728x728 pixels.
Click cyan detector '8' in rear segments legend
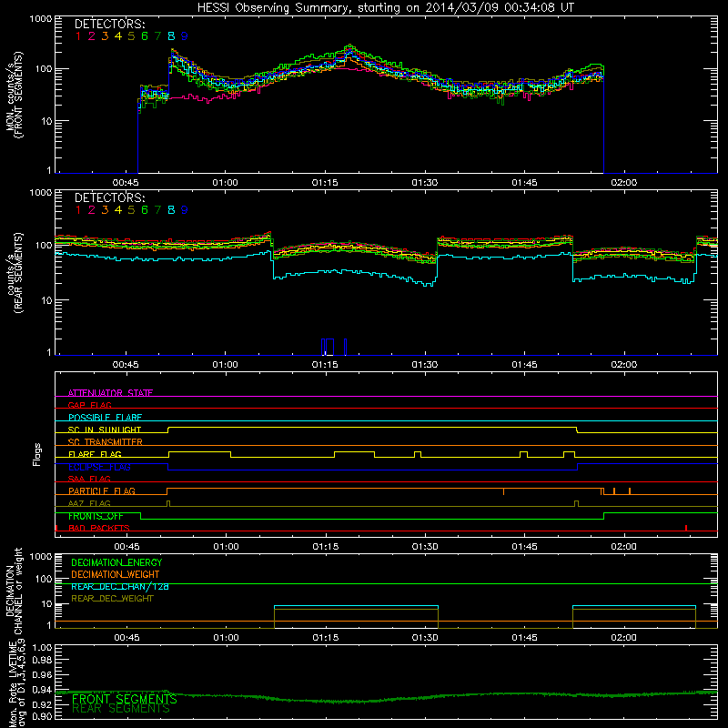(171, 210)
